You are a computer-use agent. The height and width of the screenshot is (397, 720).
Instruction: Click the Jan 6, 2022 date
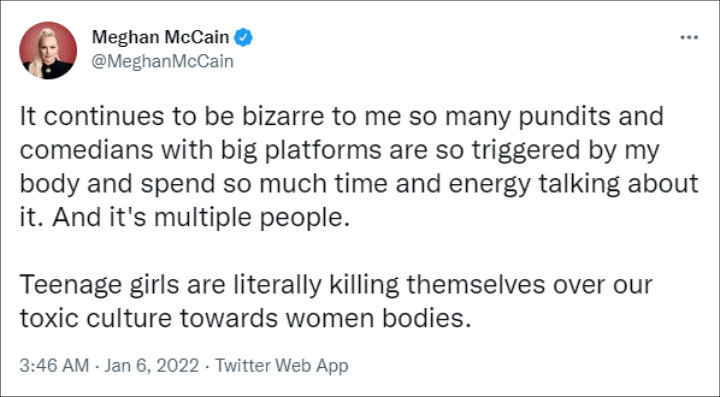pyautogui.click(x=152, y=366)
